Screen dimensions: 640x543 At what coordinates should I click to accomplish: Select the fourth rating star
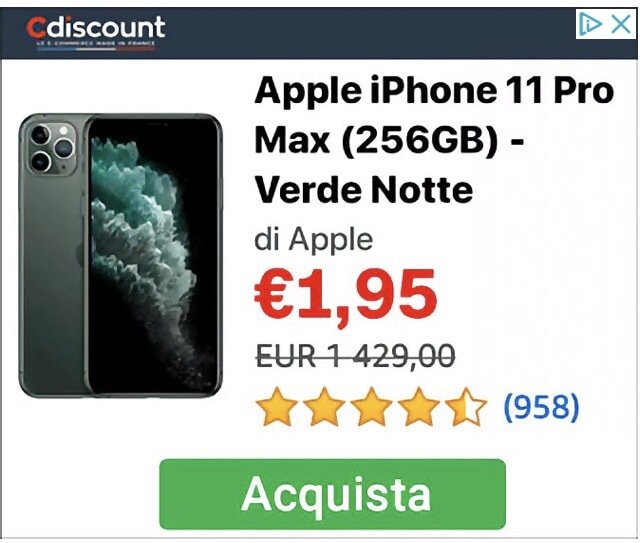tap(418, 407)
